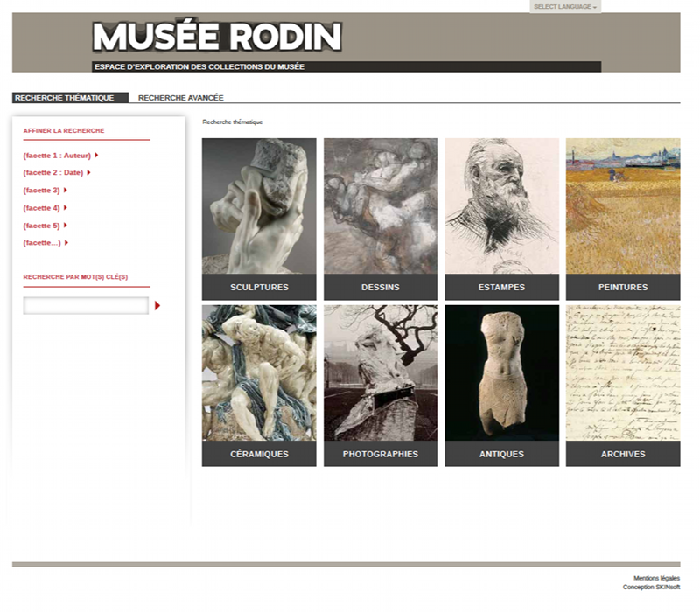
Task: Open Estampes bearded man portrait thumbnail
Action: point(501,206)
